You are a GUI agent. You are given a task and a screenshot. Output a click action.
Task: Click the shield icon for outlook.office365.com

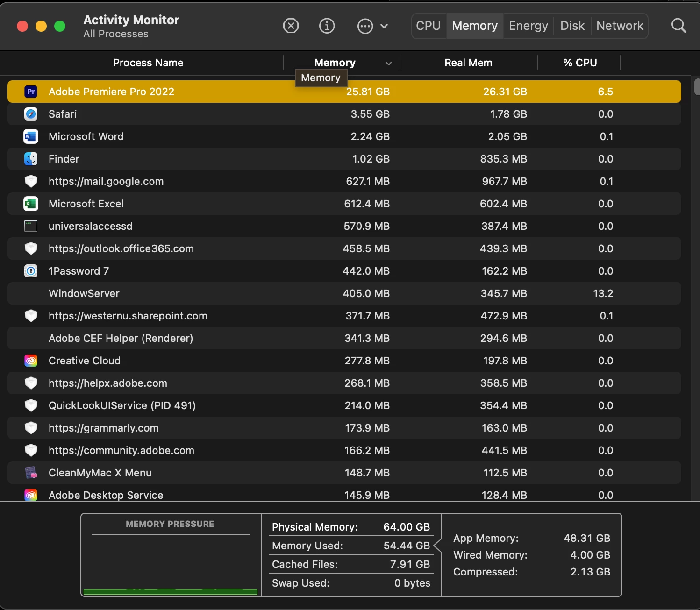31,248
